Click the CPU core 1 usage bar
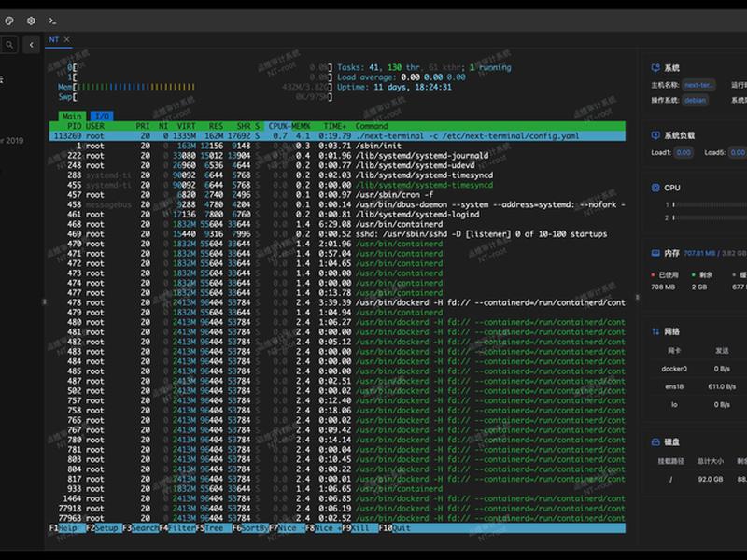The image size is (747, 560). click(x=710, y=204)
